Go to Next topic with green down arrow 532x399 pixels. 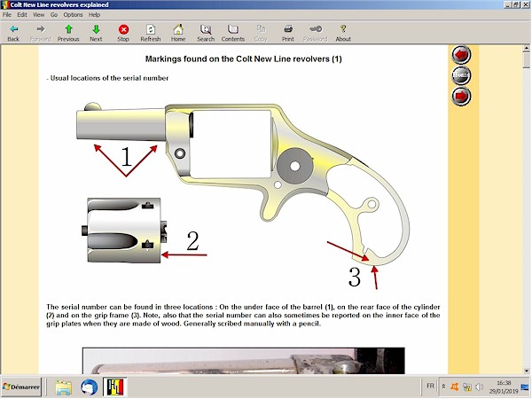(96, 33)
